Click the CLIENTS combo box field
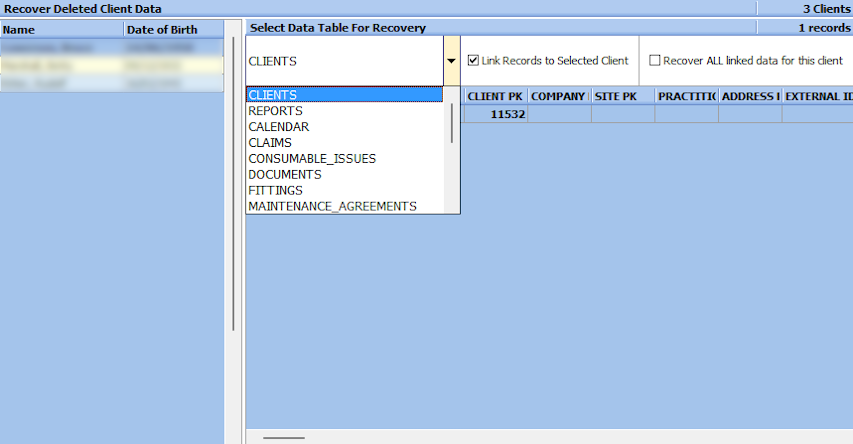Image resolution: width=853 pixels, height=444 pixels. click(345, 61)
